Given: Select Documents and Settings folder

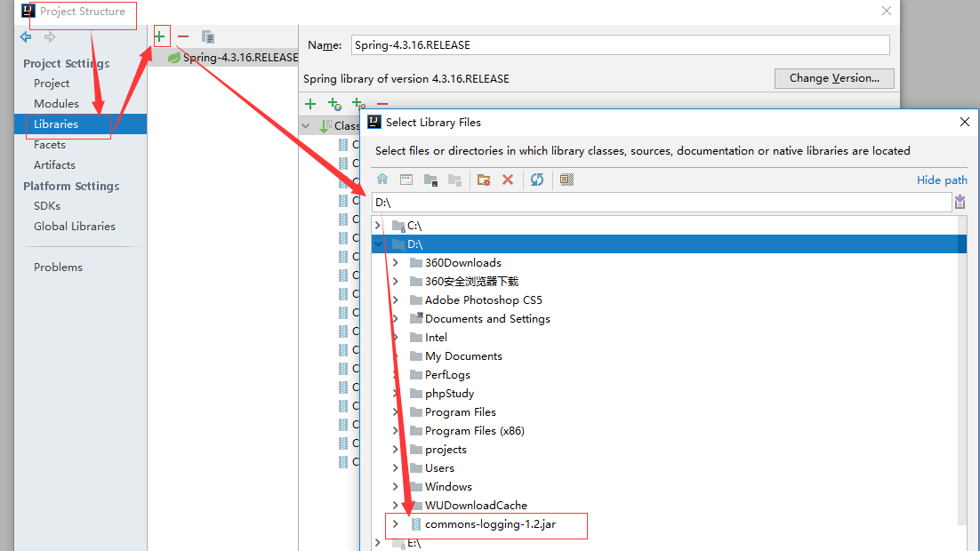Looking at the screenshot, I should click(x=487, y=319).
